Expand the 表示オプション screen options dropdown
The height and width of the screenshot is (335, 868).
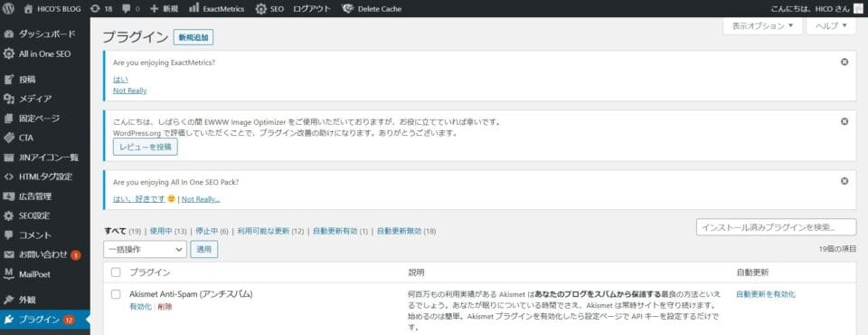coord(762,25)
